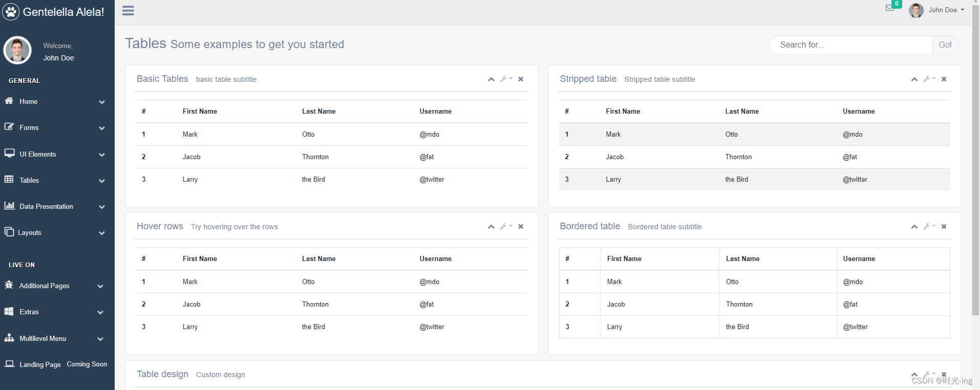980x390 pixels.
Task: Open the wrench settings of the Hover rows panel
Action: [506, 226]
